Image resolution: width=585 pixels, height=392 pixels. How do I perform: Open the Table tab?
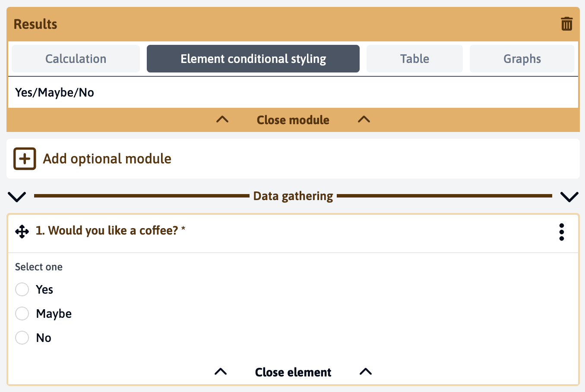click(414, 59)
